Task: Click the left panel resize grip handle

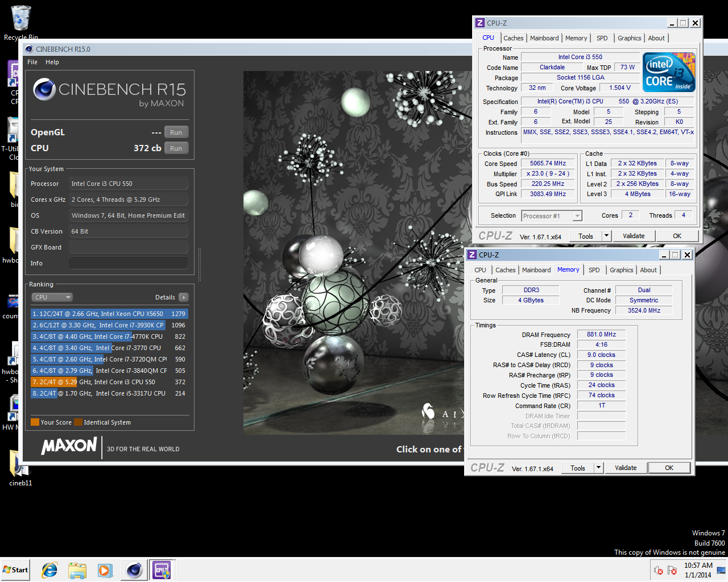Action: [x=199, y=264]
